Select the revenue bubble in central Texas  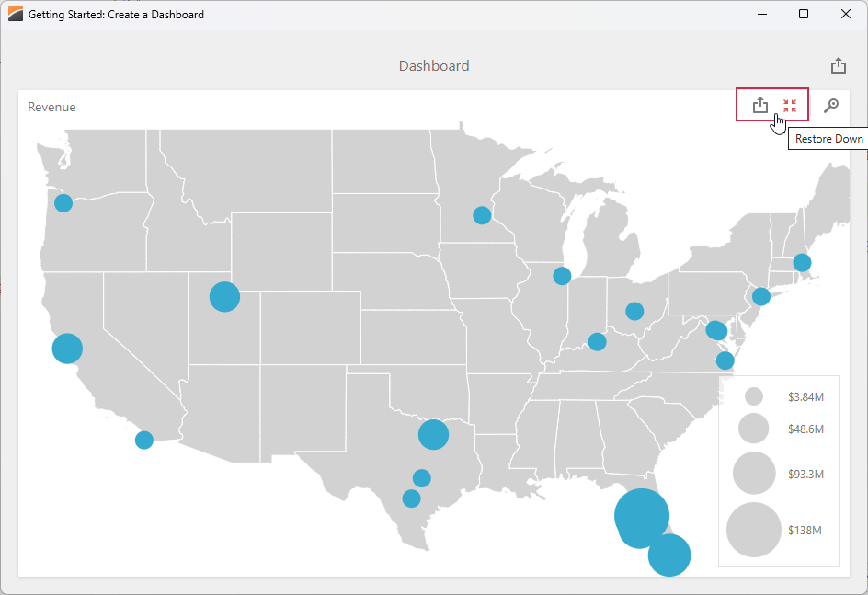pos(433,434)
